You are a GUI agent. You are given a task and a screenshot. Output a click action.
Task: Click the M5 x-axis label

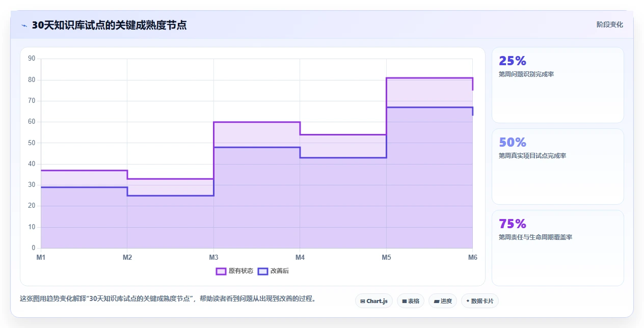pyautogui.click(x=386, y=258)
